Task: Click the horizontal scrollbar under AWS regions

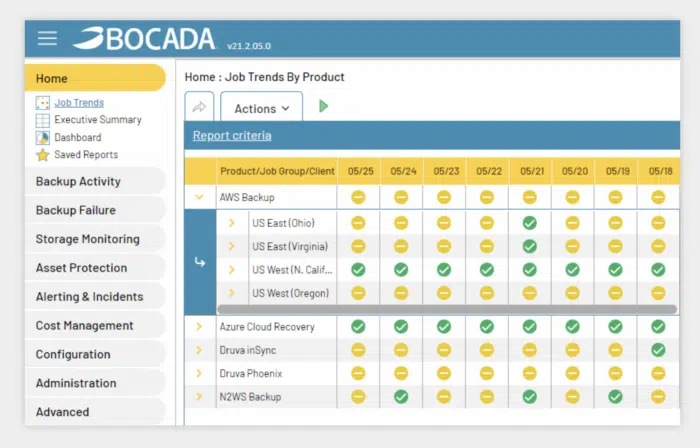Action: [x=447, y=309]
